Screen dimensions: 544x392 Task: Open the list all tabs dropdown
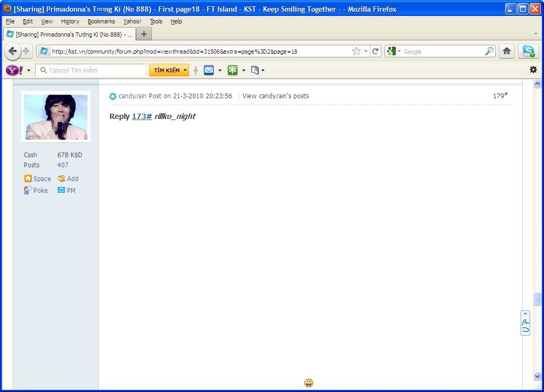click(x=535, y=33)
